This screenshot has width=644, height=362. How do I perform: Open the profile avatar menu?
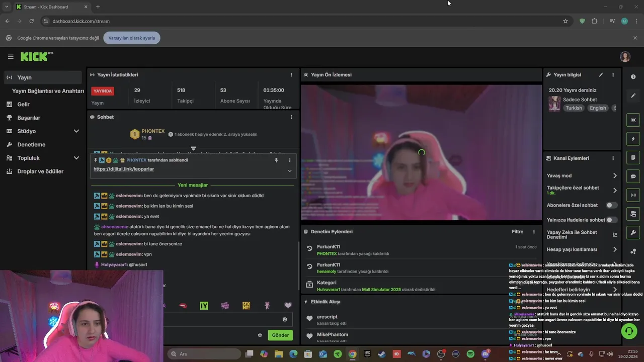(625, 57)
